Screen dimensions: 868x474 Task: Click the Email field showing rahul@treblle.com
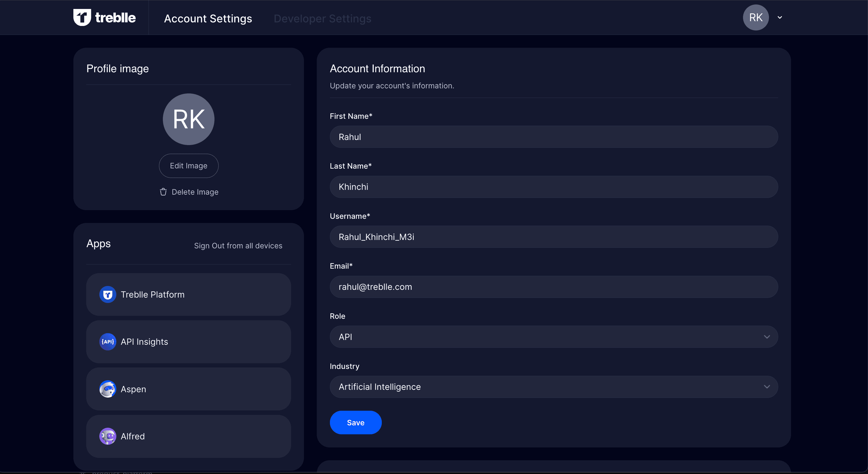tap(554, 287)
